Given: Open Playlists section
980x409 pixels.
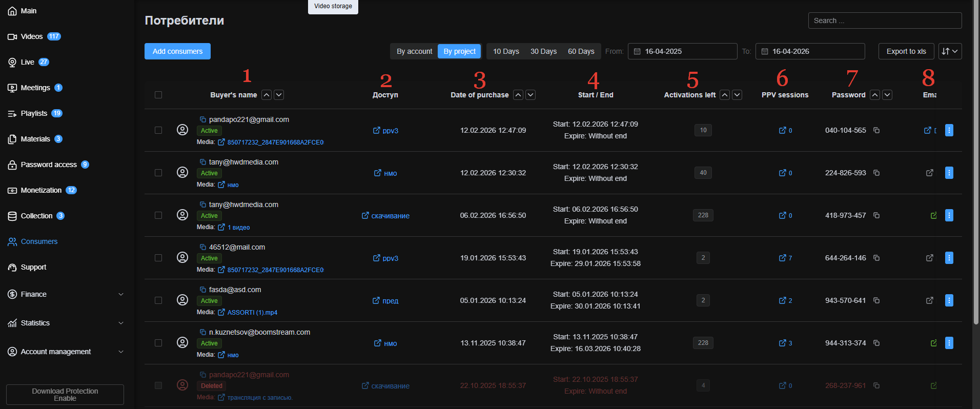Looking at the screenshot, I should [x=35, y=113].
